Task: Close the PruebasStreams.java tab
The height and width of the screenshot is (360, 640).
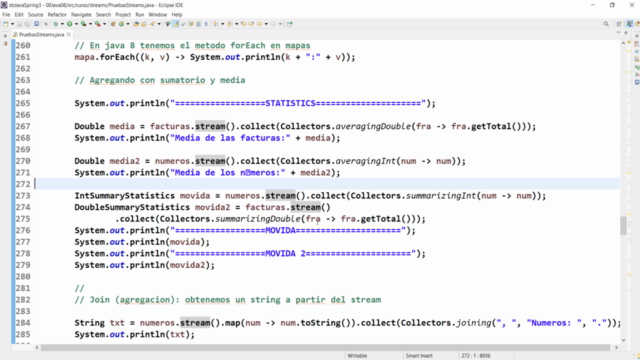Action: pyautogui.click(x=69, y=34)
